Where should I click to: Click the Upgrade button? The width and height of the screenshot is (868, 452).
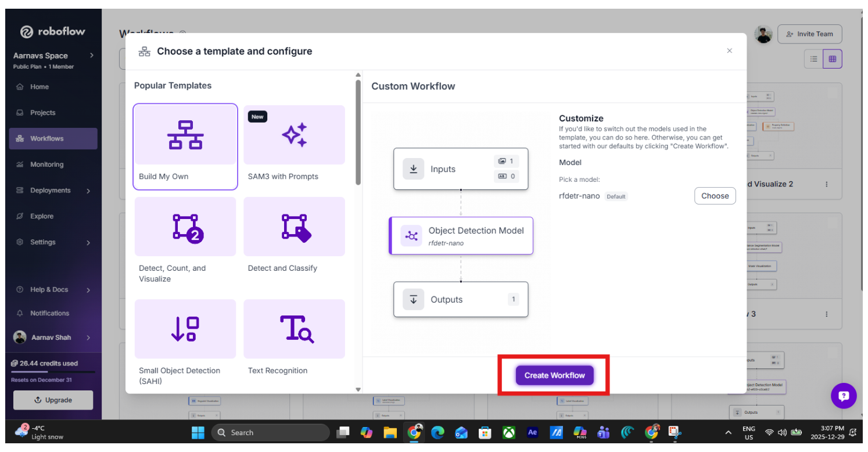coord(53,400)
